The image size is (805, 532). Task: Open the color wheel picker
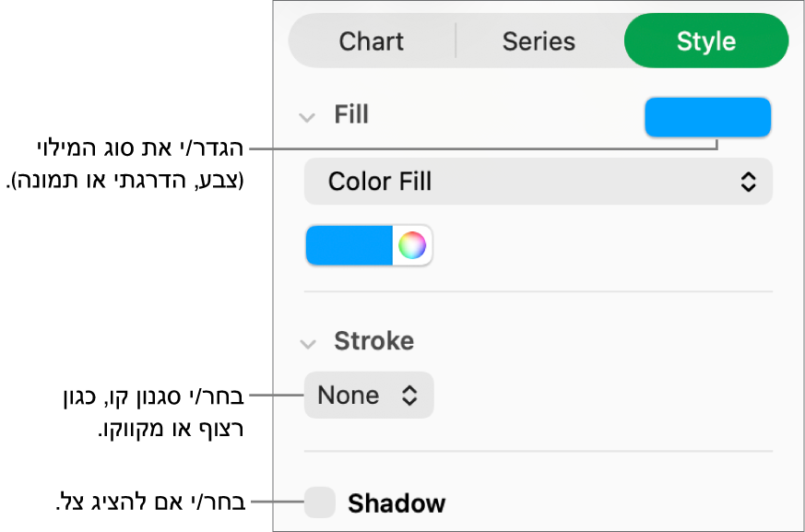coord(412,246)
